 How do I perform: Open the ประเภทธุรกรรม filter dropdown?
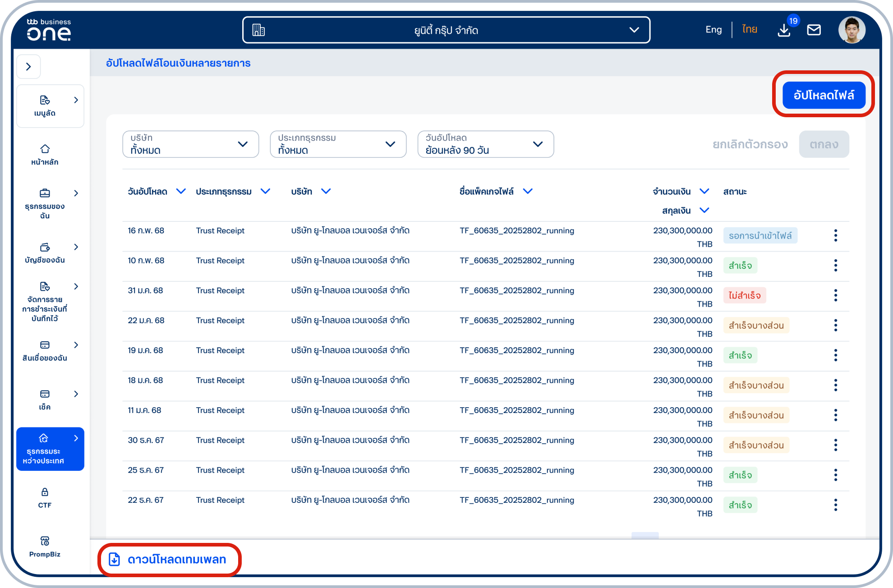(338, 144)
